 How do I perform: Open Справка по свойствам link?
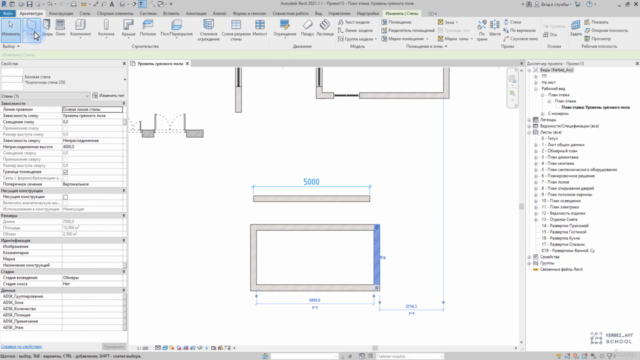point(21,347)
